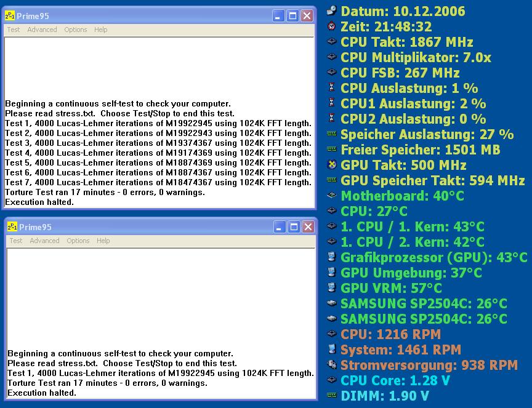Select 'CPU Core: 1.28 V' text
532x408 pixels.
[395, 380]
